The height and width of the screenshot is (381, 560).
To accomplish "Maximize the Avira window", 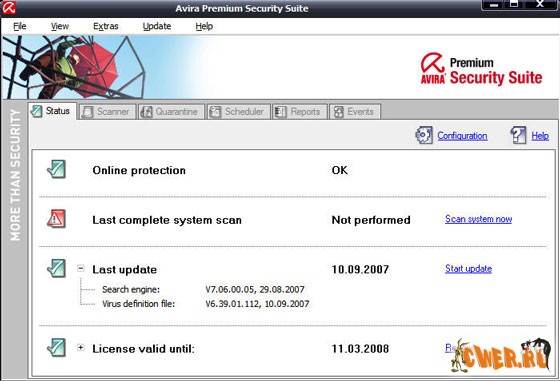I will pyautogui.click(x=514, y=5).
